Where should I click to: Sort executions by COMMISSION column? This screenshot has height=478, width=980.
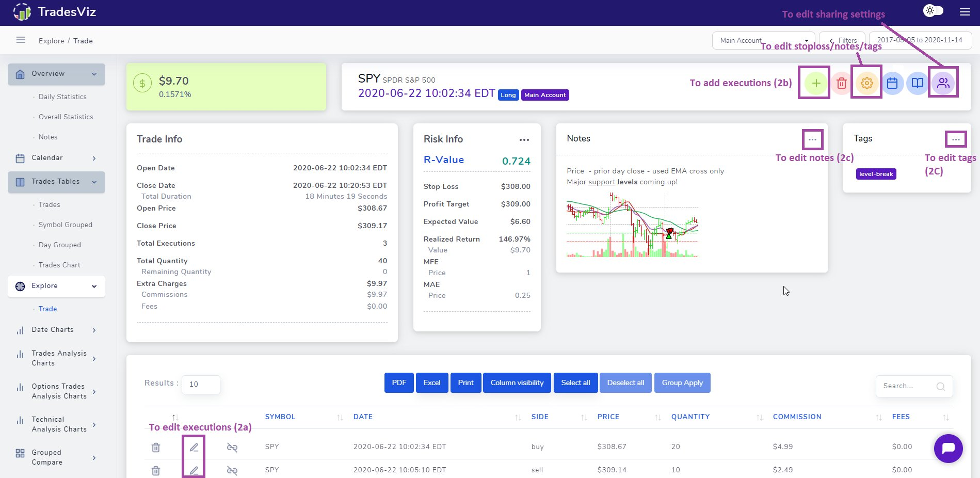coord(797,417)
